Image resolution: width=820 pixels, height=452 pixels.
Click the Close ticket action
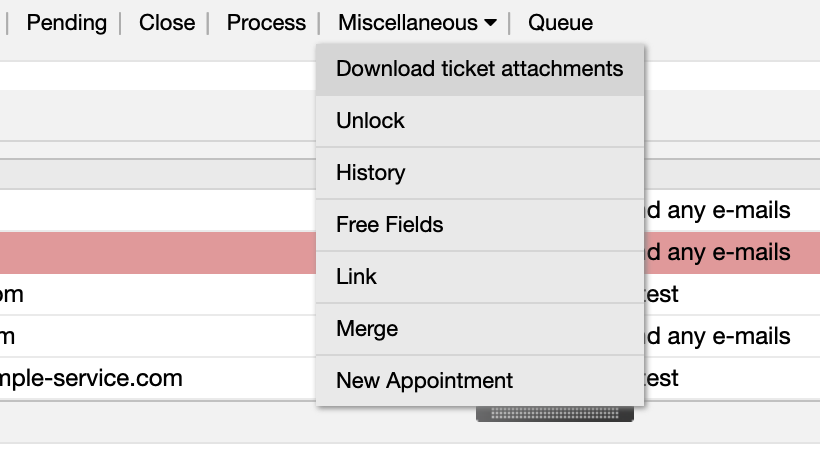pyautogui.click(x=167, y=23)
